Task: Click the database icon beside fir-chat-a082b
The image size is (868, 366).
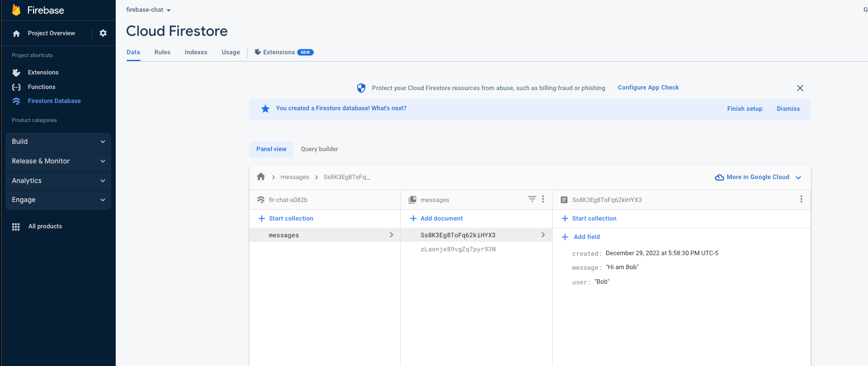Action: (260, 200)
